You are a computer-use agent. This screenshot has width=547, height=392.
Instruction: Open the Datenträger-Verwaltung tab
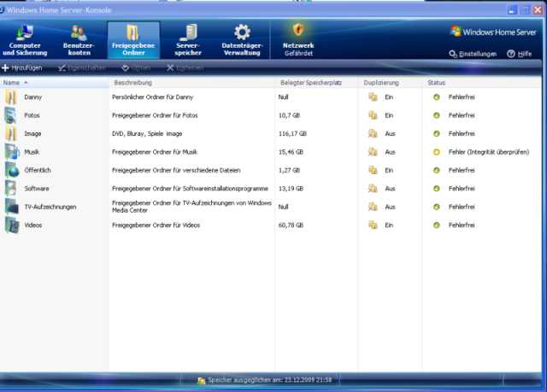pos(242,40)
